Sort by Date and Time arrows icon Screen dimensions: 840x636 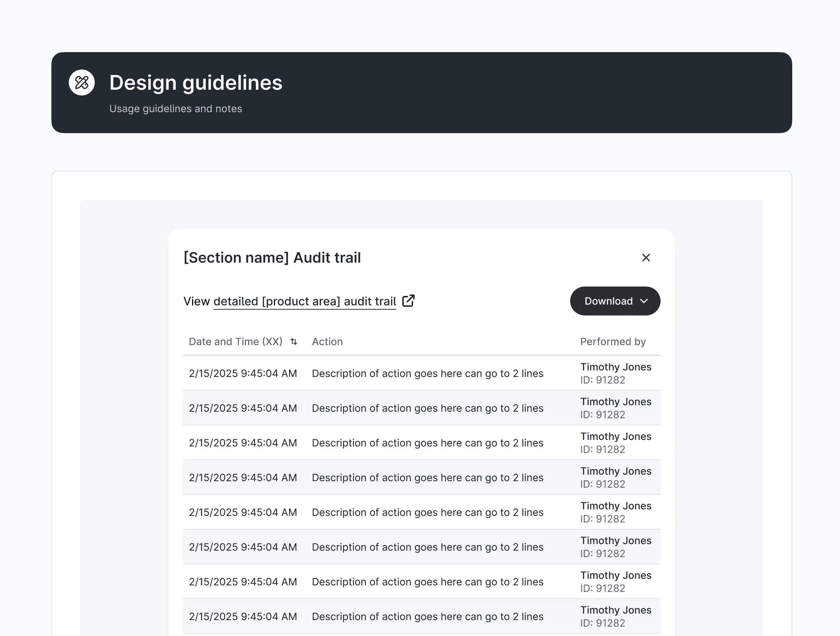(293, 342)
